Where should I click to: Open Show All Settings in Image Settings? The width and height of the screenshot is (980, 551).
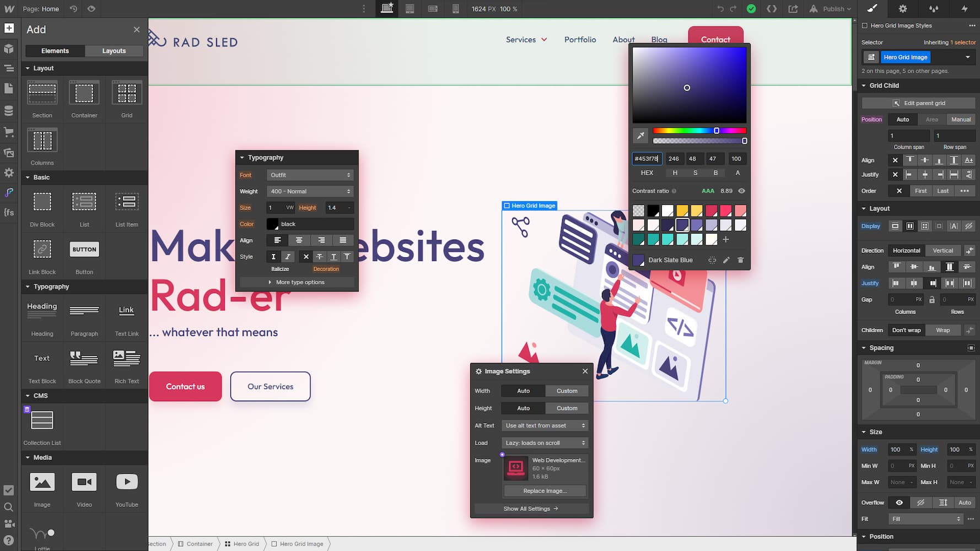pyautogui.click(x=530, y=508)
